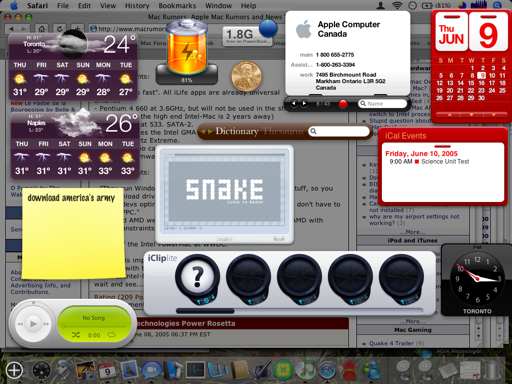This screenshot has height=384, width=512.
Task: Click the Dashboard add-widget plus button
Action: (x=14, y=370)
